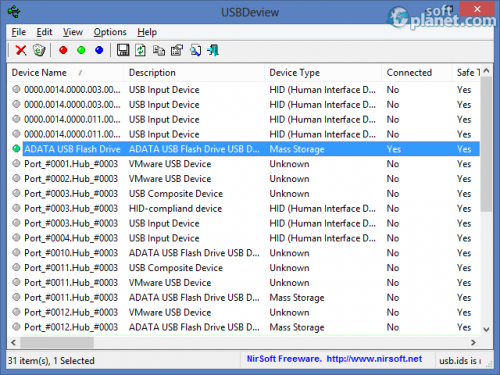Screen dimensions: 500x375
Task: Click the floppy disk Save Selected Items icon
Action: pos(123,50)
